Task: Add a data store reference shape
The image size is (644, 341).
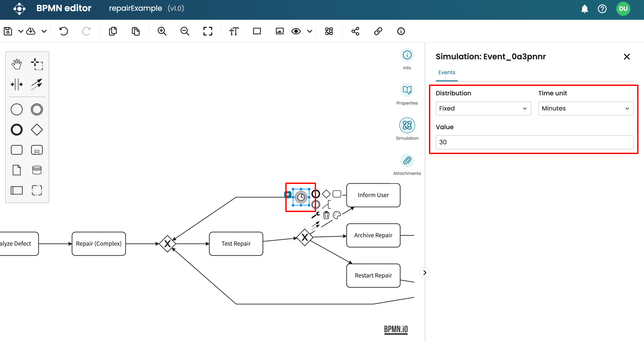Action: (x=37, y=170)
